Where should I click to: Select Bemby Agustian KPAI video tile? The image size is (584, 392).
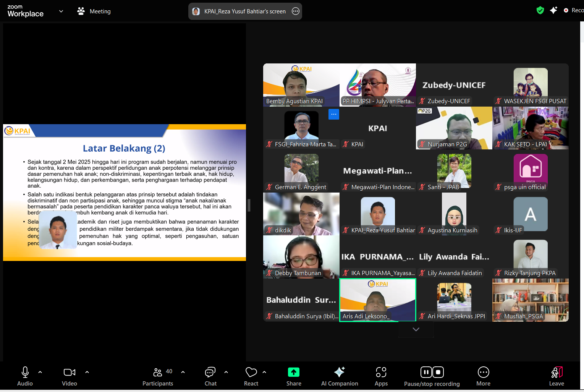(x=301, y=85)
